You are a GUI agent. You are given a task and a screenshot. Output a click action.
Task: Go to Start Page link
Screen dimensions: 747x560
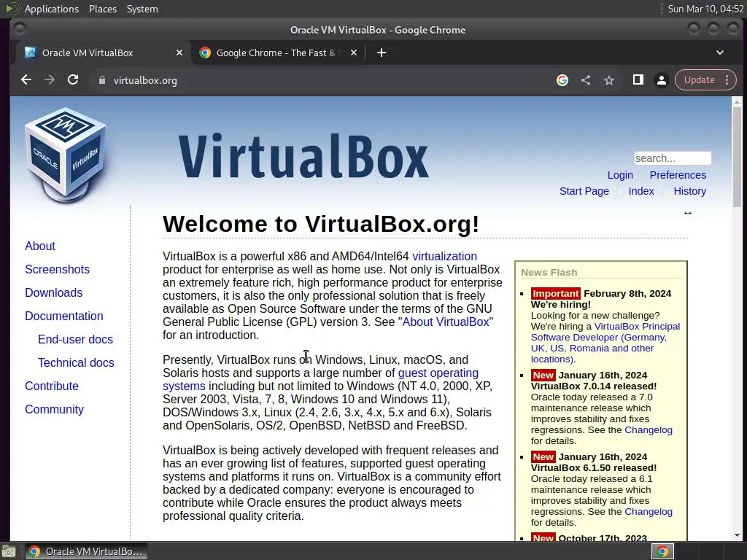point(584,192)
